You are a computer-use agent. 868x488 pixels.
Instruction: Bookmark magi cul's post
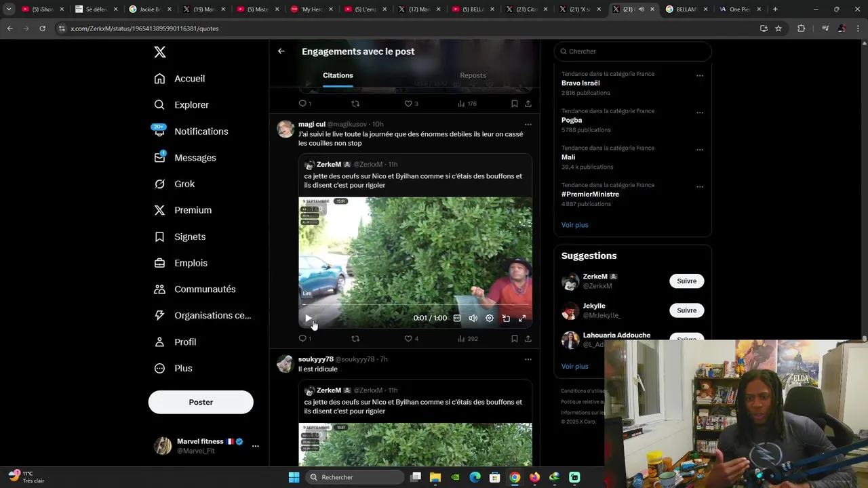click(x=515, y=338)
